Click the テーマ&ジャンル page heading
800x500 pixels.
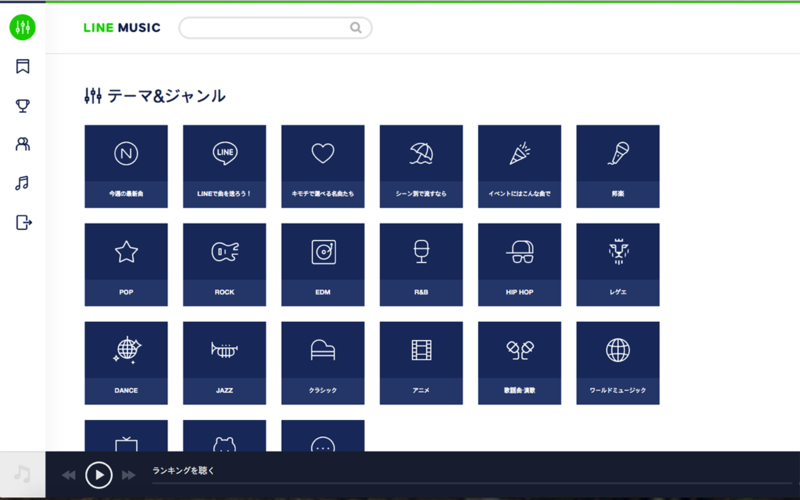tap(166, 96)
